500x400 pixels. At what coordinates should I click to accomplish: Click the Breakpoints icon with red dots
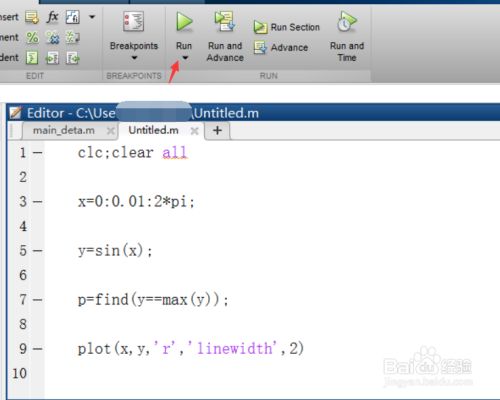pyautogui.click(x=134, y=21)
